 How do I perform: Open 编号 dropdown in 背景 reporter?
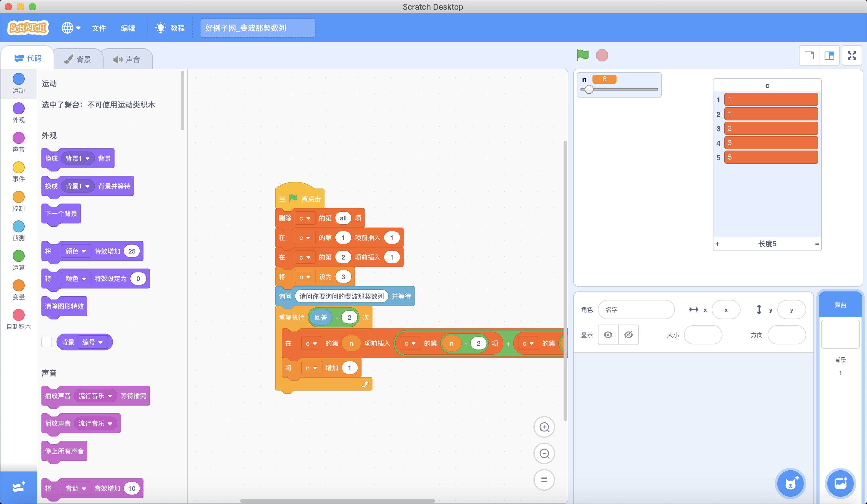[x=92, y=342]
